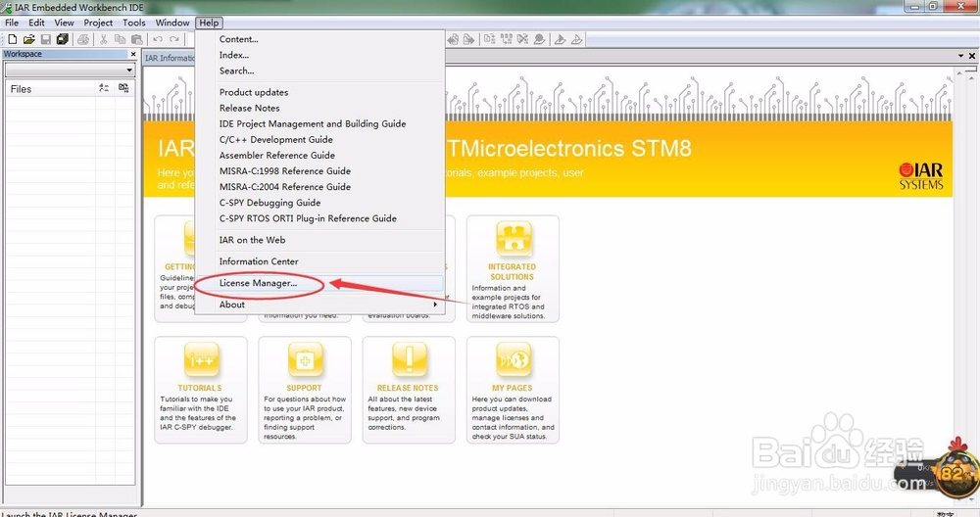Click the MY PAGES link text
The width and height of the screenshot is (980, 517).
tap(512, 388)
